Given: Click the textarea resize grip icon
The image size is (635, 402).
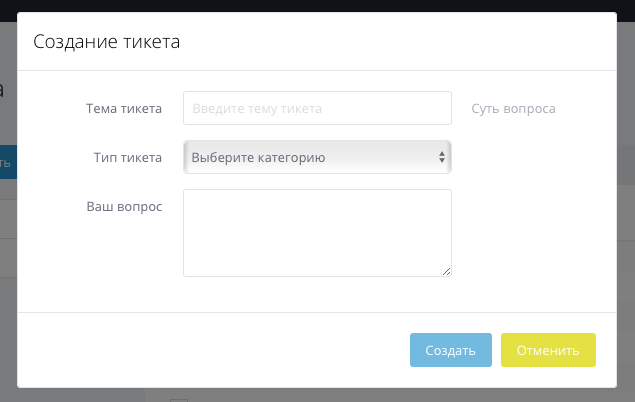Looking at the screenshot, I should (446, 272).
